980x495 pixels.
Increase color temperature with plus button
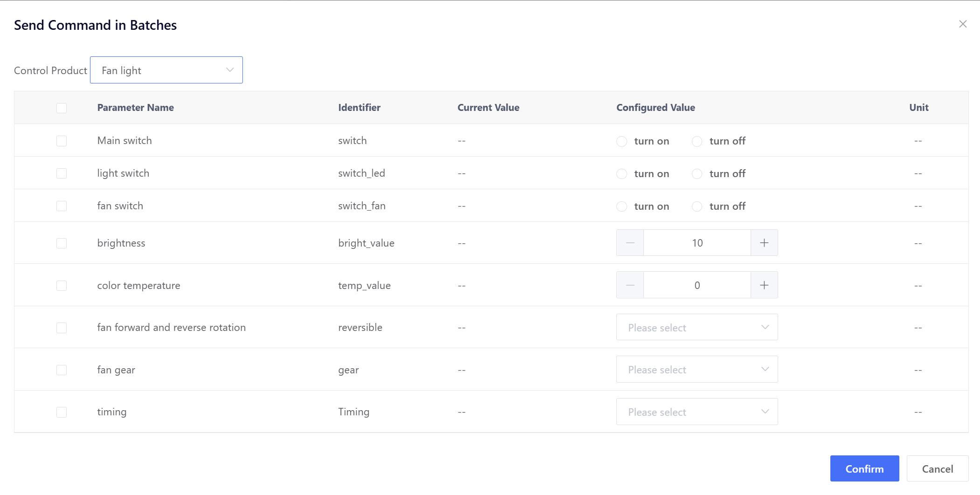coord(764,285)
